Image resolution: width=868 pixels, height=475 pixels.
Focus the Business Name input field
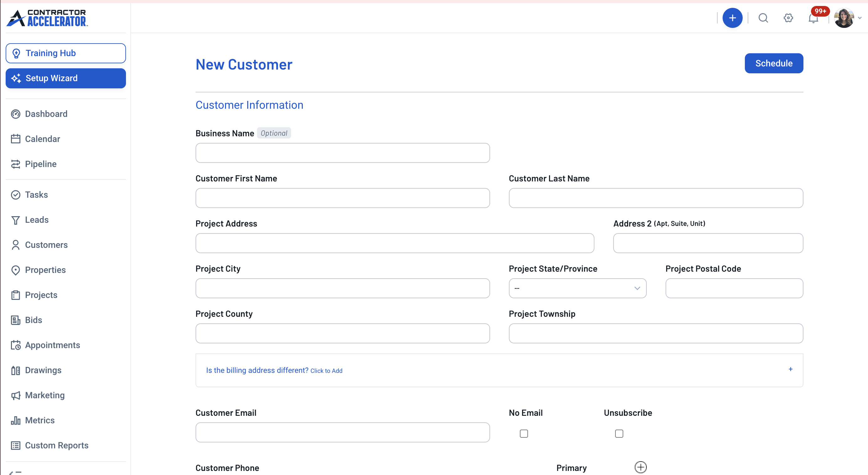coord(342,153)
